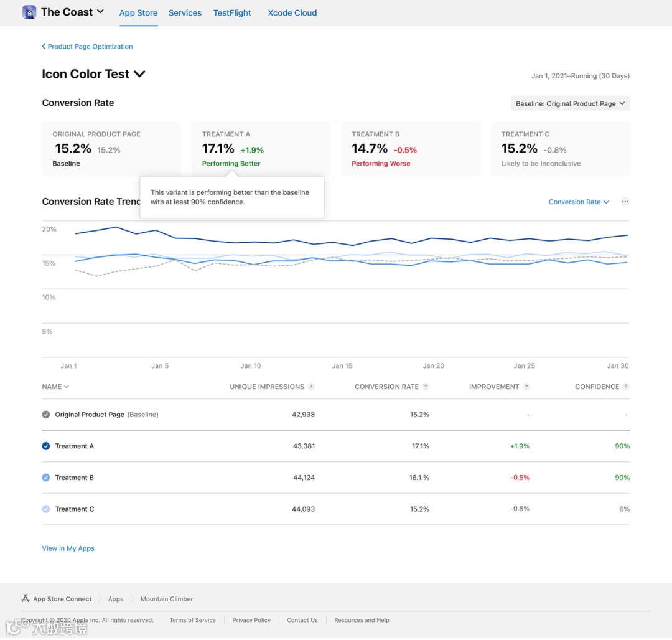The height and width of the screenshot is (640, 672).
Task: Click the Jan 15 axis label
Action: coord(342,365)
